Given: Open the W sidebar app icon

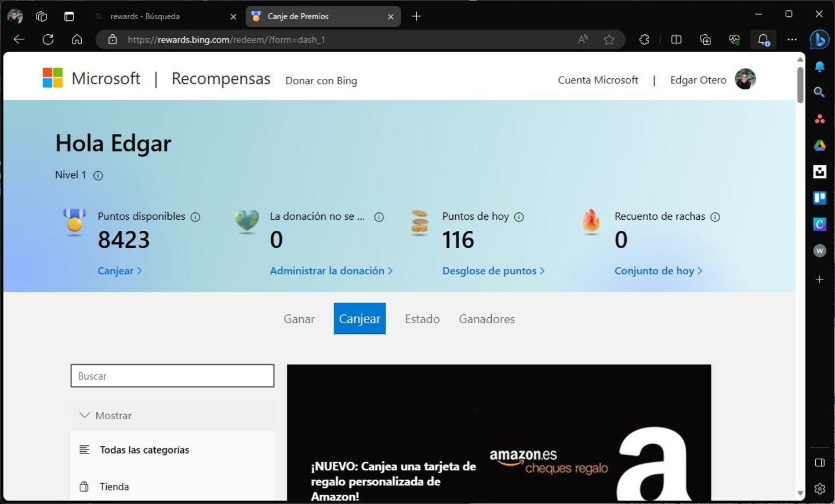Looking at the screenshot, I should pyautogui.click(x=819, y=251).
